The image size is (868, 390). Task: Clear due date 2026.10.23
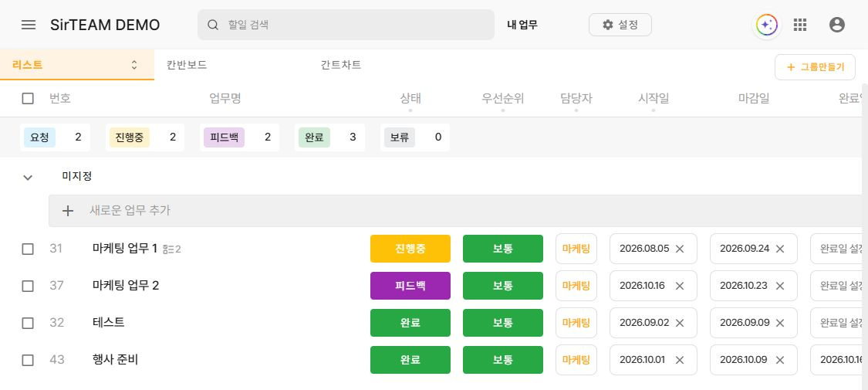(x=780, y=286)
